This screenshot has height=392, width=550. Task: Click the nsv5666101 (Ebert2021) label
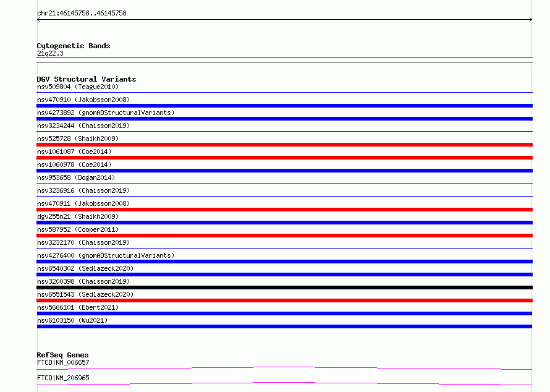[x=78, y=307]
